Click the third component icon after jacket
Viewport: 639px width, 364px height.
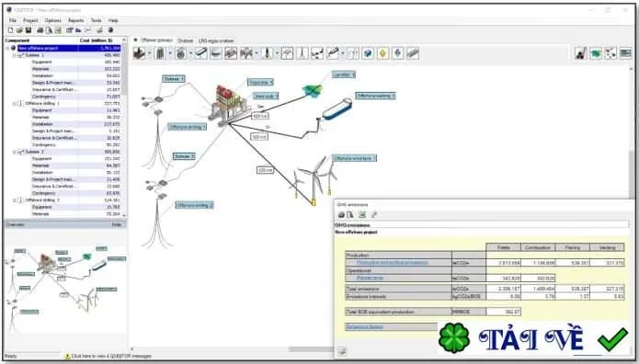181,53
